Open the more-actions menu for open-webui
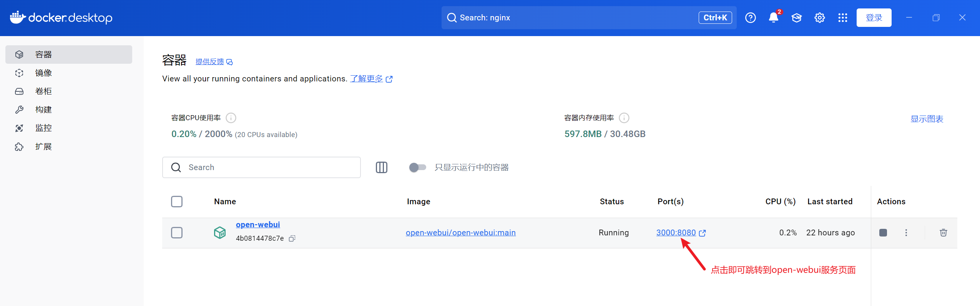Image resolution: width=980 pixels, height=306 pixels. (x=906, y=233)
